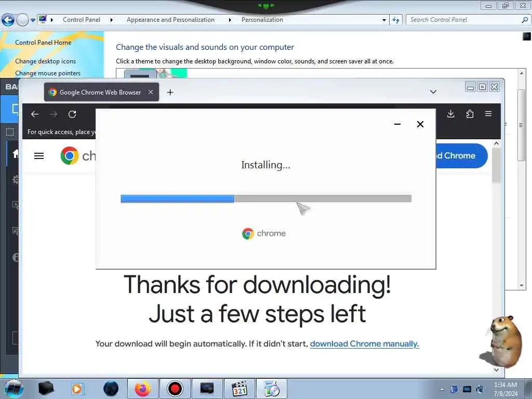Click the blue shield tray icon
This screenshot has height=399, width=532.
pos(454,389)
